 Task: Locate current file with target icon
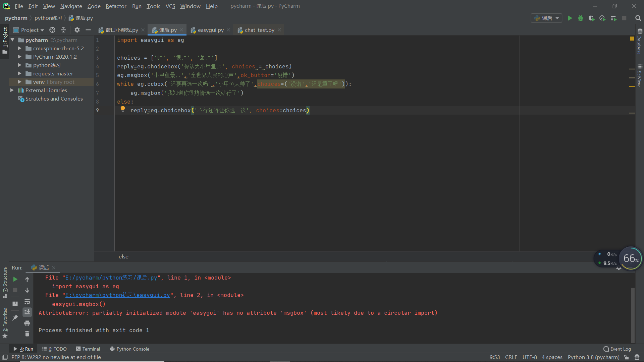[52, 30]
